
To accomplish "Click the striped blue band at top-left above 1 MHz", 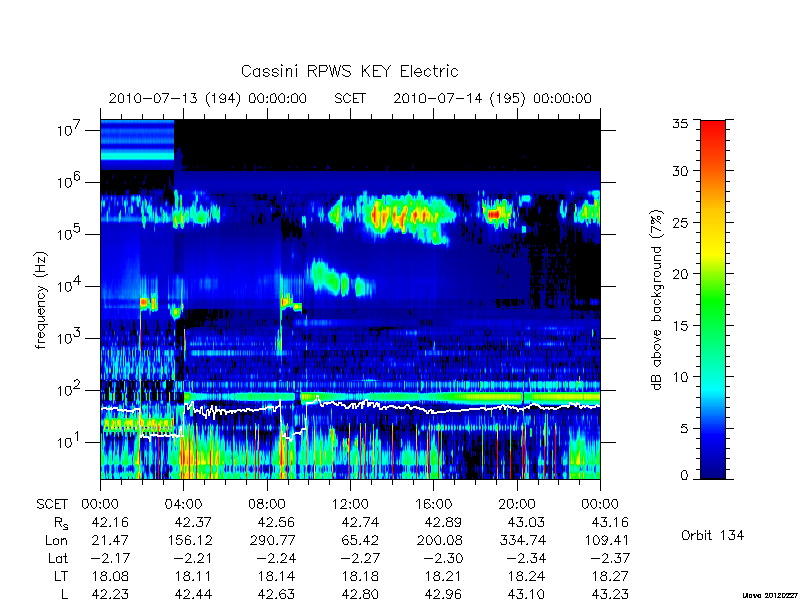I will pos(137,145).
